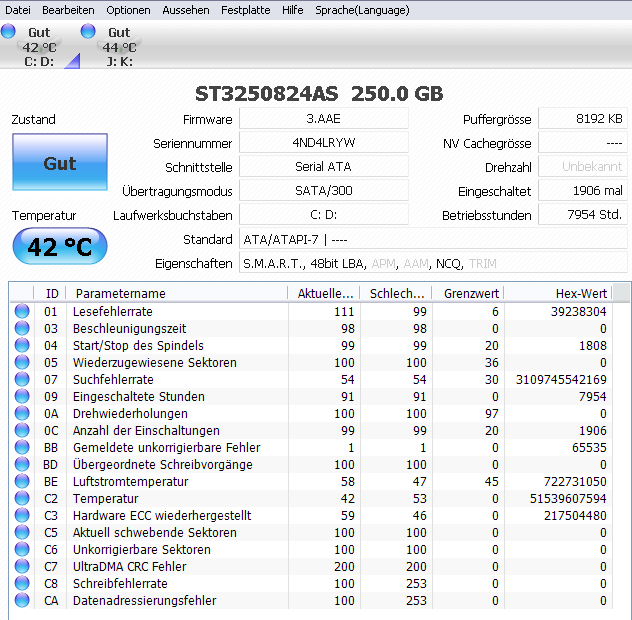
Task: Open the Festplatte menu
Action: tap(245, 10)
